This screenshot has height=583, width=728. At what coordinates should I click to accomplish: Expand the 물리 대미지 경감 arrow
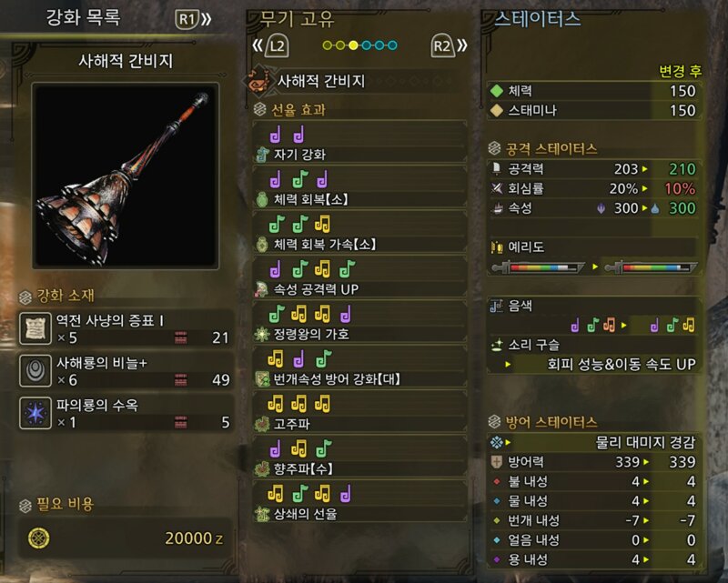508,442
